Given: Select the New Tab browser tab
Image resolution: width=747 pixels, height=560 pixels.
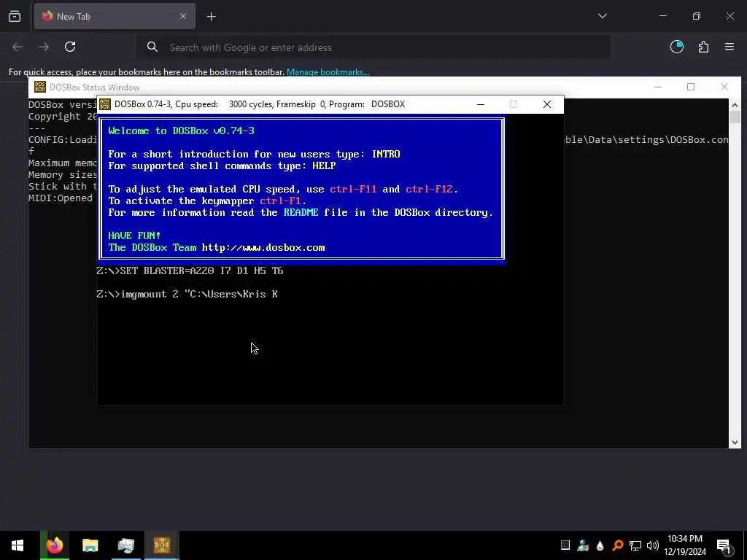Looking at the screenshot, I should [x=115, y=16].
